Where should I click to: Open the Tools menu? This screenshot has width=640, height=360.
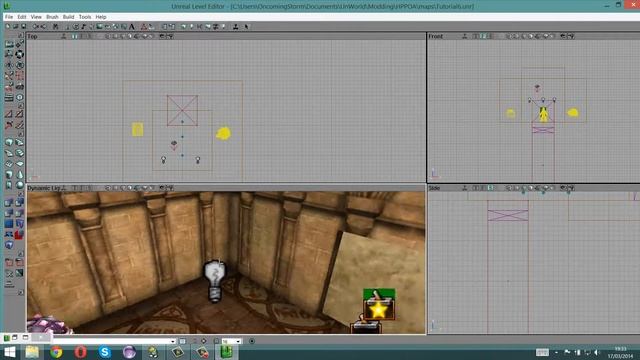84,17
